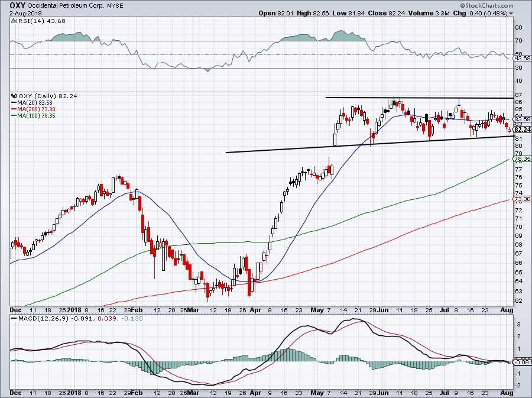Click the 87 label on price axis
This screenshot has height=398, width=532.
pyautogui.click(x=518, y=95)
